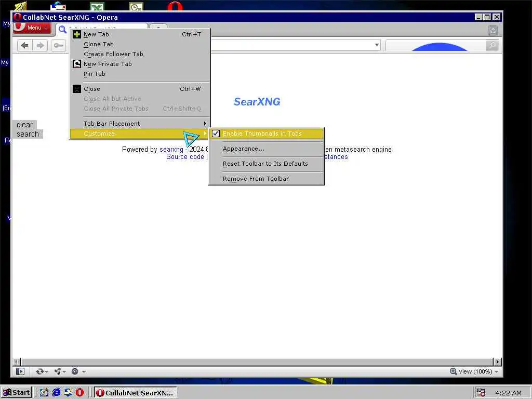Click the Opera Turbo icon in status bar
The width and height of the screenshot is (532, 399).
click(78, 371)
